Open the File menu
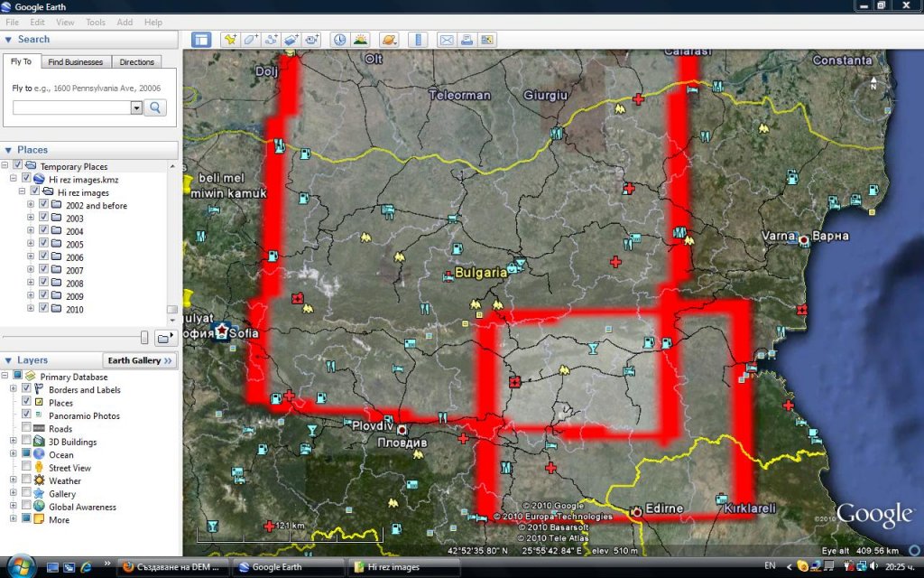Screen dimensions: 924x578 (x=12, y=23)
